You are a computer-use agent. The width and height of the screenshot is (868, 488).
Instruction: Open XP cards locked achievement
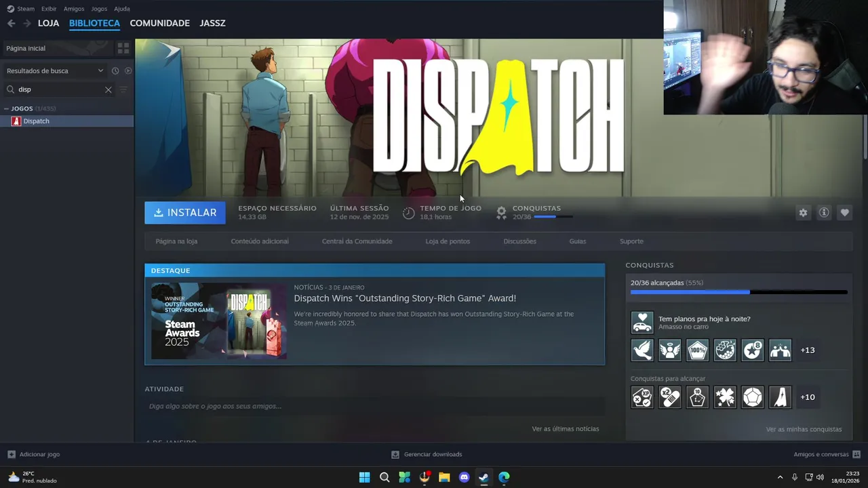pos(642,397)
